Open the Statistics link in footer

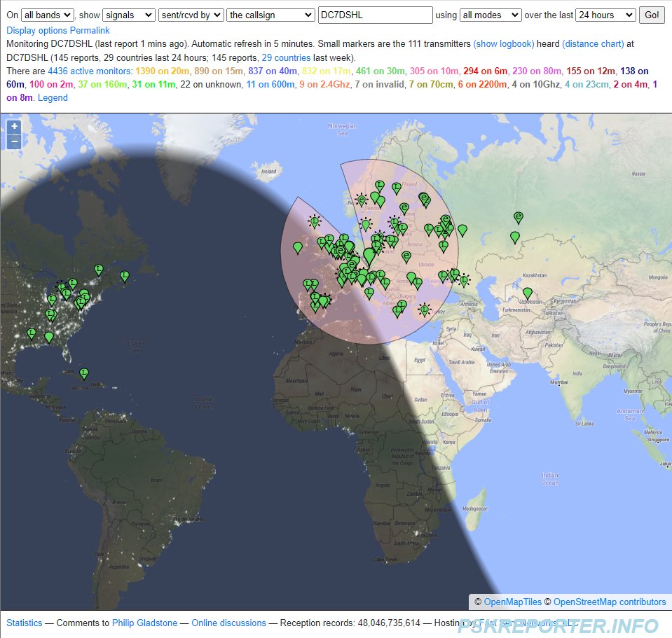pos(25,623)
